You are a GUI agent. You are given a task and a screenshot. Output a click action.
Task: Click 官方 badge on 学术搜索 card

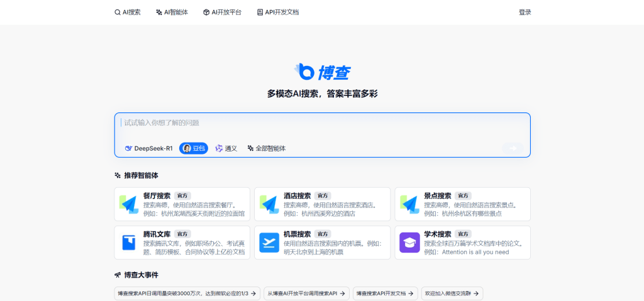(x=463, y=234)
